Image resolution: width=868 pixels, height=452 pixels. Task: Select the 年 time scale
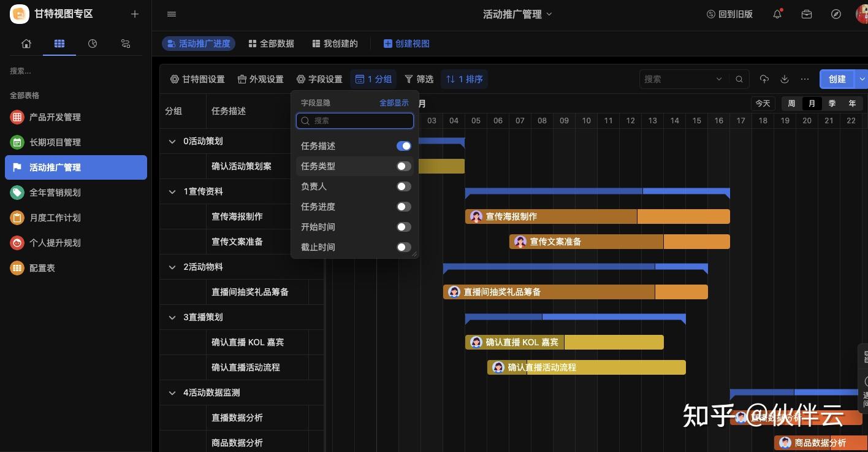(x=852, y=104)
